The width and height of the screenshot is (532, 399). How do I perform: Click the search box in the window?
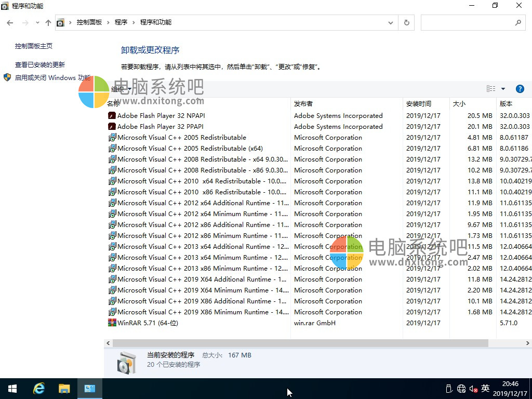click(467, 23)
